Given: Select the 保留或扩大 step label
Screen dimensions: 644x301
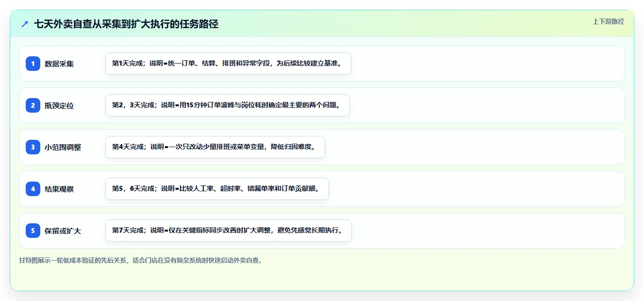Looking at the screenshot, I should tap(63, 231).
